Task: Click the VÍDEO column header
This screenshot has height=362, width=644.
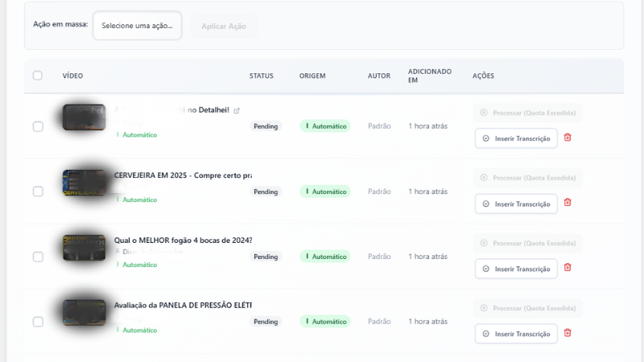Action: tap(72, 76)
